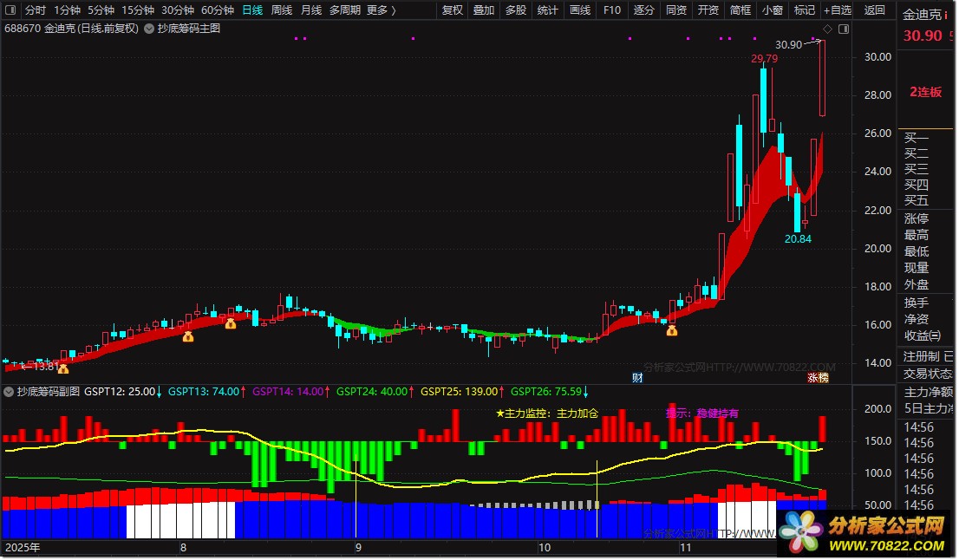Click the 提示: 稳健持有 label
Viewport: 959px width, 560px height.
702,413
